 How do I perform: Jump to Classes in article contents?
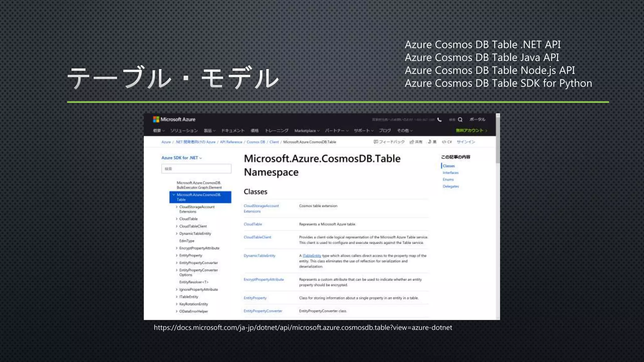click(449, 166)
